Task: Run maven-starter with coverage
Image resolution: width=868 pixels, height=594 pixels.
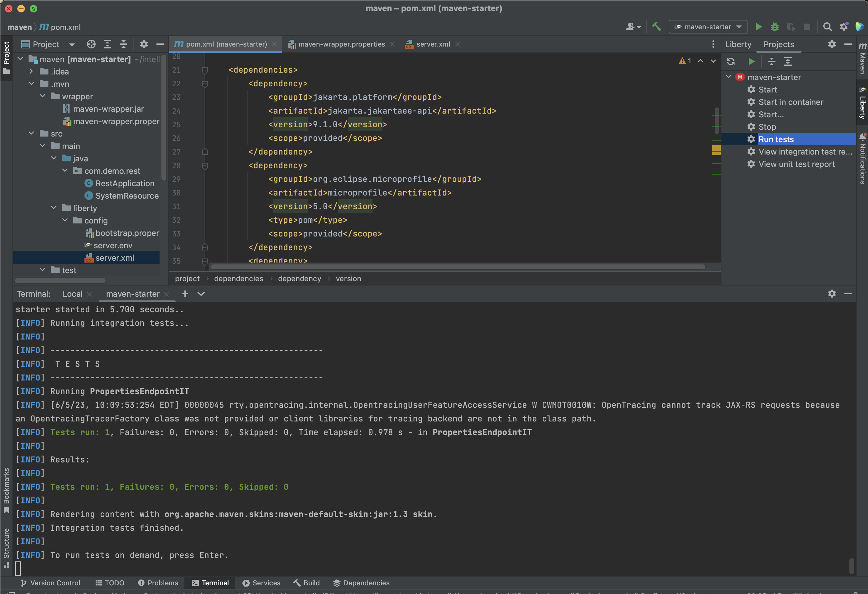Action: (x=791, y=26)
